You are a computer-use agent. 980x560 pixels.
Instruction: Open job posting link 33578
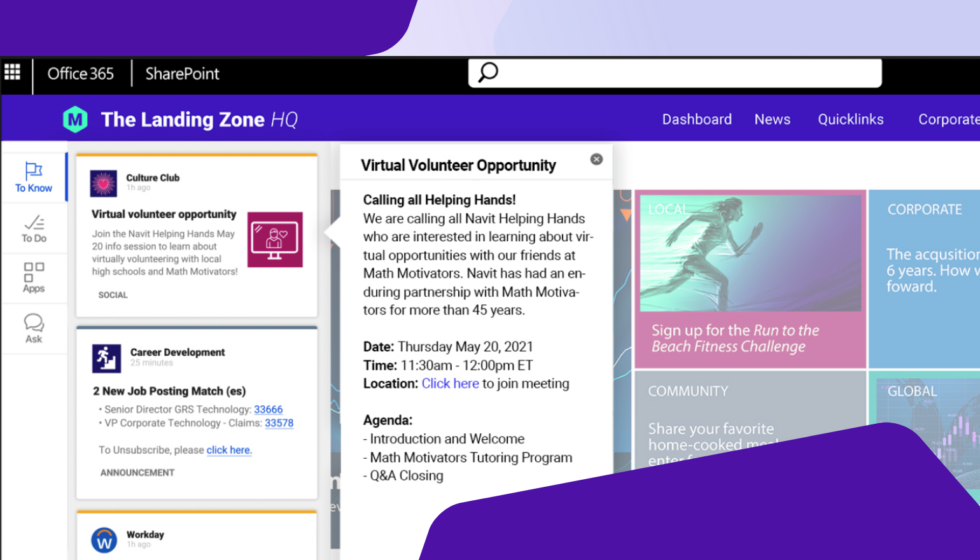coord(279,423)
